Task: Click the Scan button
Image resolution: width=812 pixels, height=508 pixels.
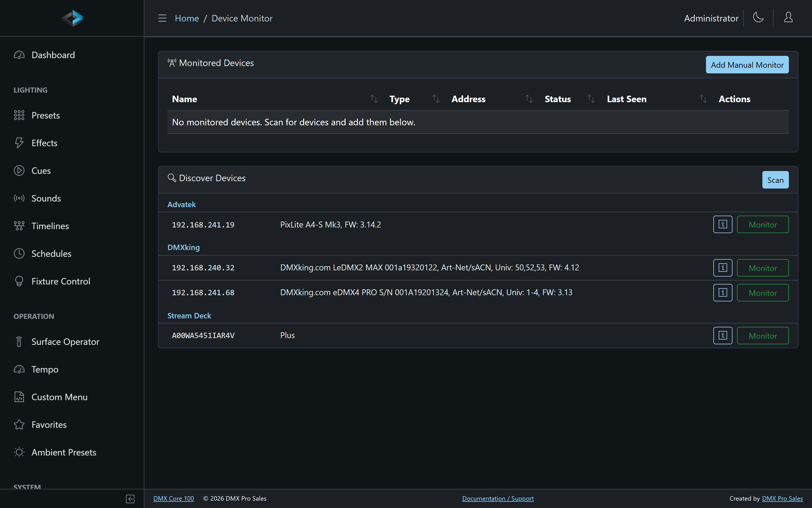Action: [775, 180]
